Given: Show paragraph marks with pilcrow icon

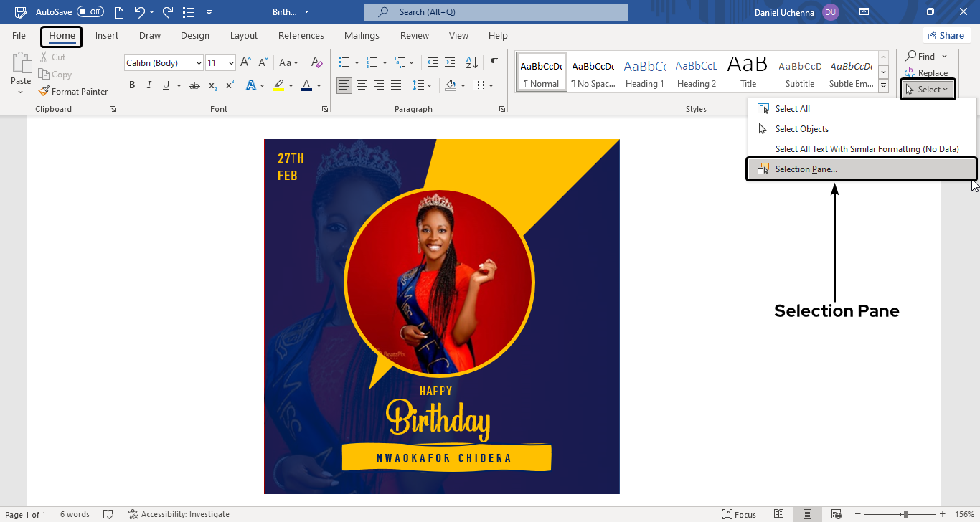Looking at the screenshot, I should tap(494, 63).
